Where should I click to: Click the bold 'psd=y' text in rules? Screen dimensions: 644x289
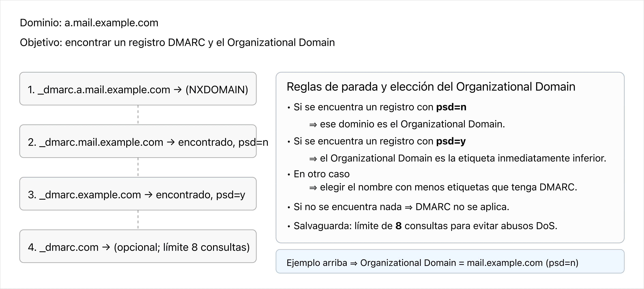coord(451,141)
